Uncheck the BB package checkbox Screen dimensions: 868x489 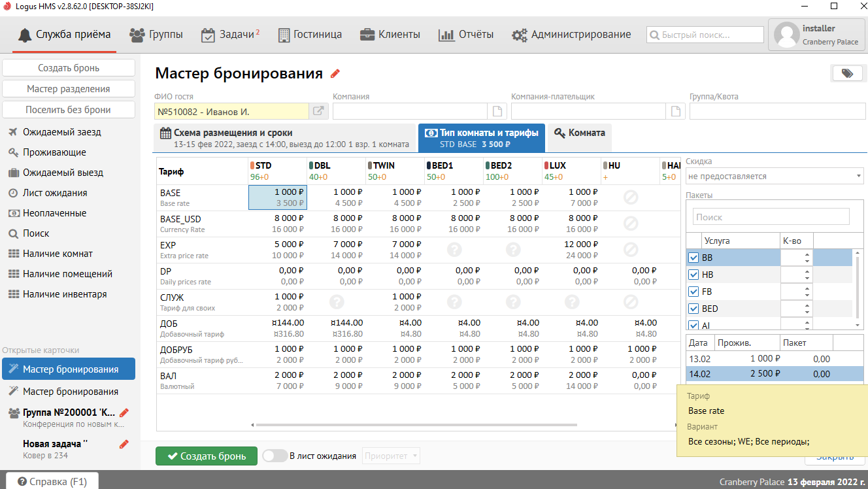click(x=693, y=258)
